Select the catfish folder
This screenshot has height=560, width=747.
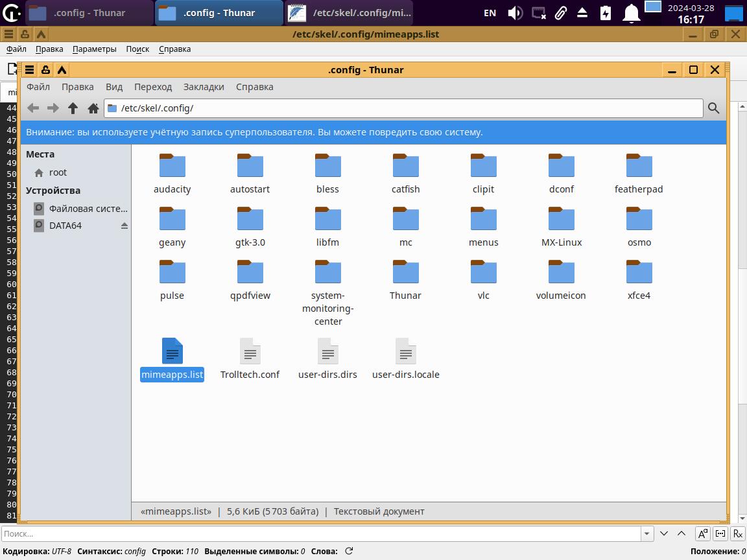pos(406,174)
